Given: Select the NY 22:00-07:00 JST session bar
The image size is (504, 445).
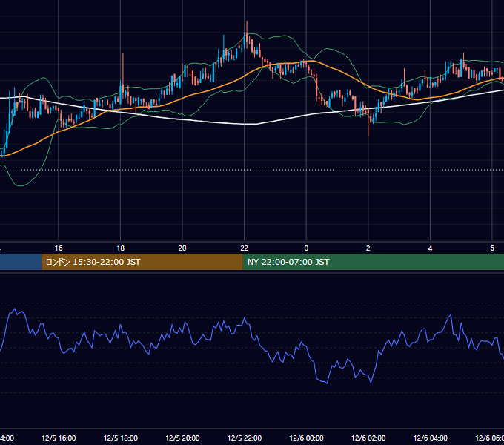Looking at the screenshot, I should 373,262.
